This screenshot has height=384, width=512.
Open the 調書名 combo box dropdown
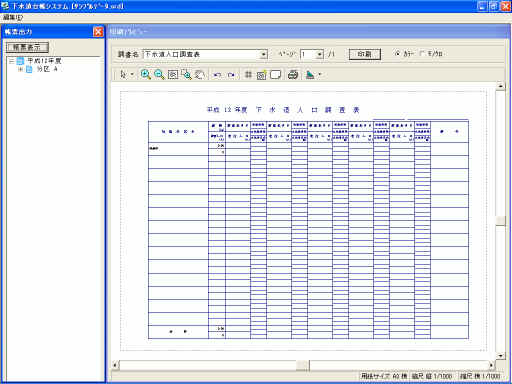point(264,54)
